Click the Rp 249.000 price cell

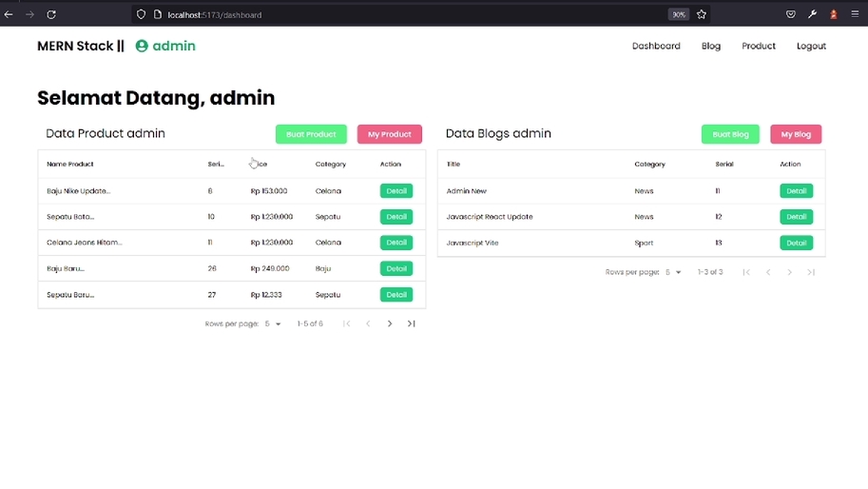[270, 268]
